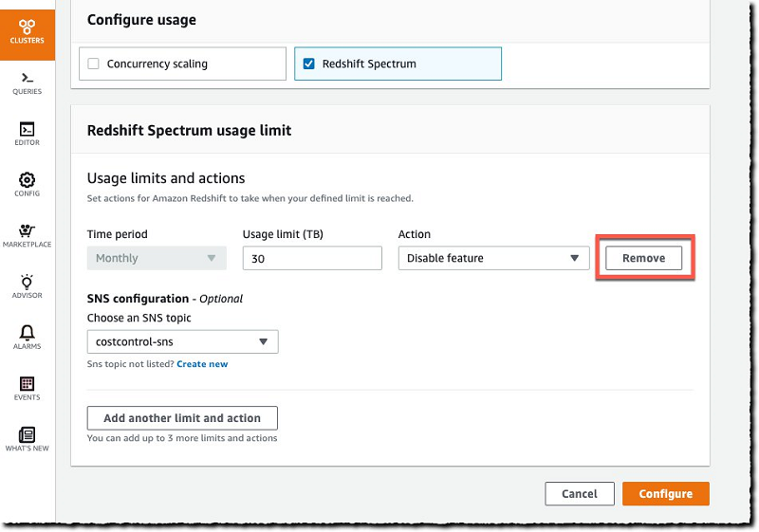Screen dimensions: 759x532
Task: Click the Usage limit (TB) field
Action: click(x=312, y=258)
